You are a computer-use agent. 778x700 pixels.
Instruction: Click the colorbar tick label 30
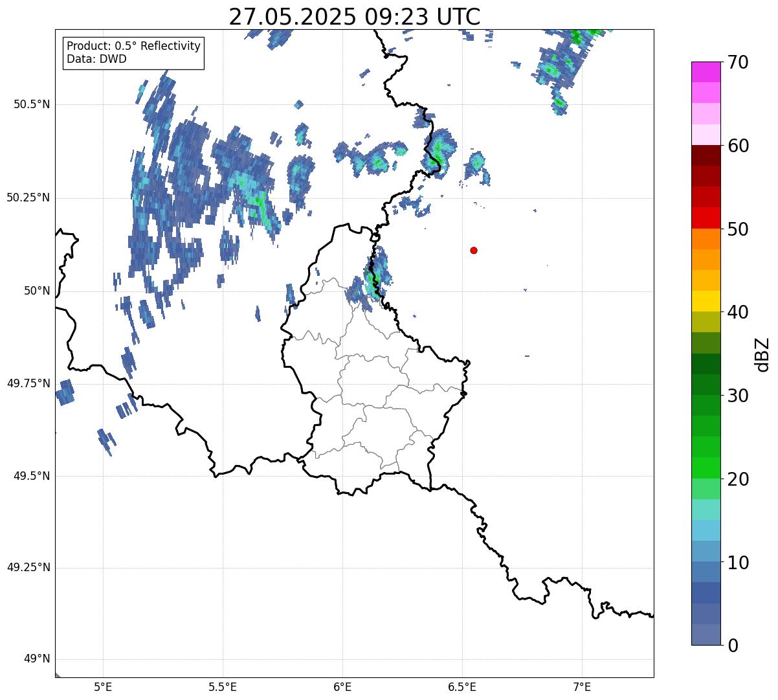click(x=738, y=396)
